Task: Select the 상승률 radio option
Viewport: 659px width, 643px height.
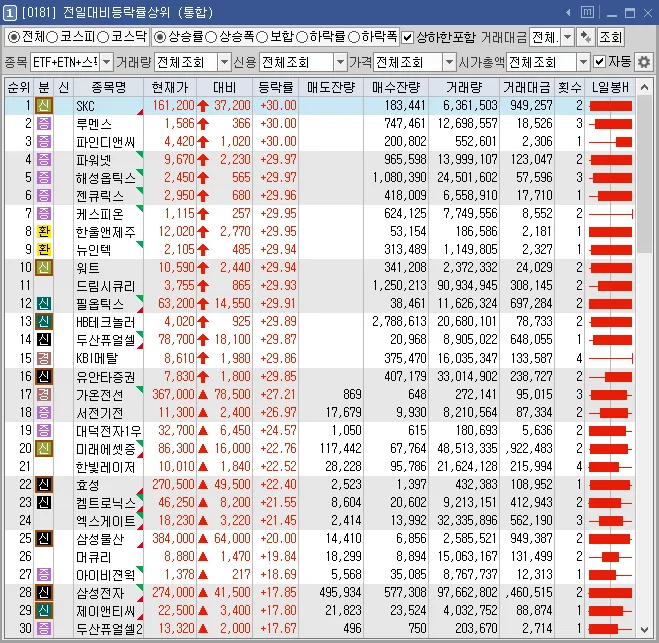Action: [x=160, y=37]
